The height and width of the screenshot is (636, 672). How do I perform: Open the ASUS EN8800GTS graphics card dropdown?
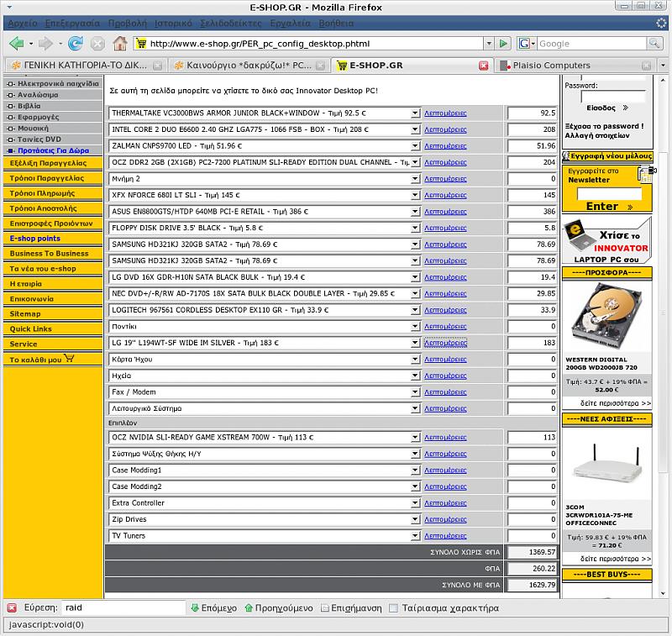click(414, 212)
